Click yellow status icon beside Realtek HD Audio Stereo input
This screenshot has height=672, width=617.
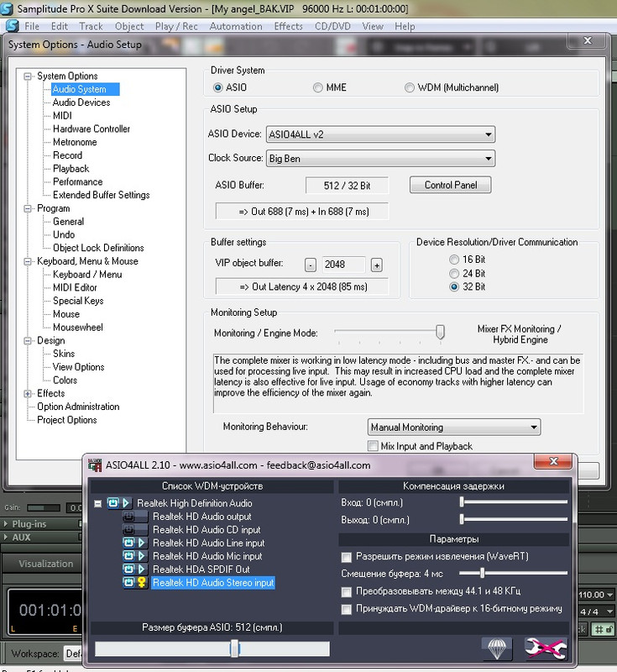[142, 582]
